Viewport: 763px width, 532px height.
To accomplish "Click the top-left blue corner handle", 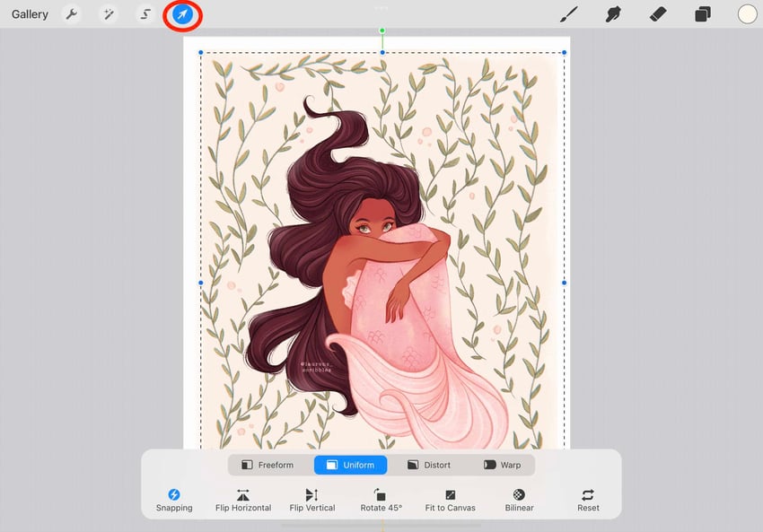I will [x=201, y=53].
